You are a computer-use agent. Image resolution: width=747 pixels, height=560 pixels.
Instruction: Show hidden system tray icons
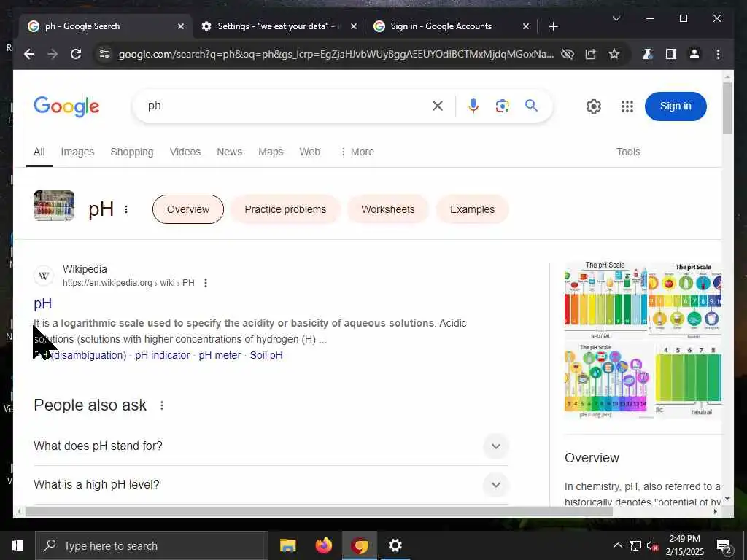617,545
